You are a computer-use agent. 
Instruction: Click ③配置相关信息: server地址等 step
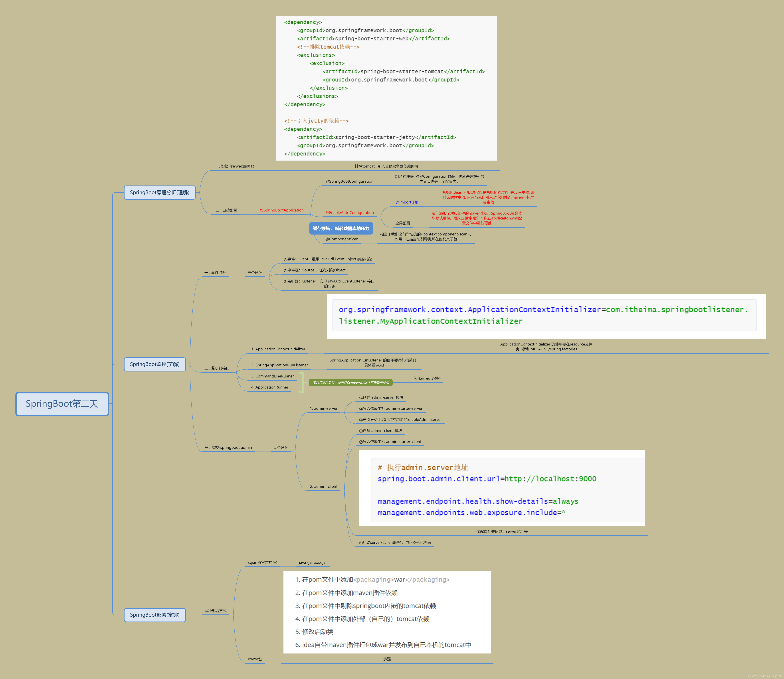pyautogui.click(x=502, y=532)
